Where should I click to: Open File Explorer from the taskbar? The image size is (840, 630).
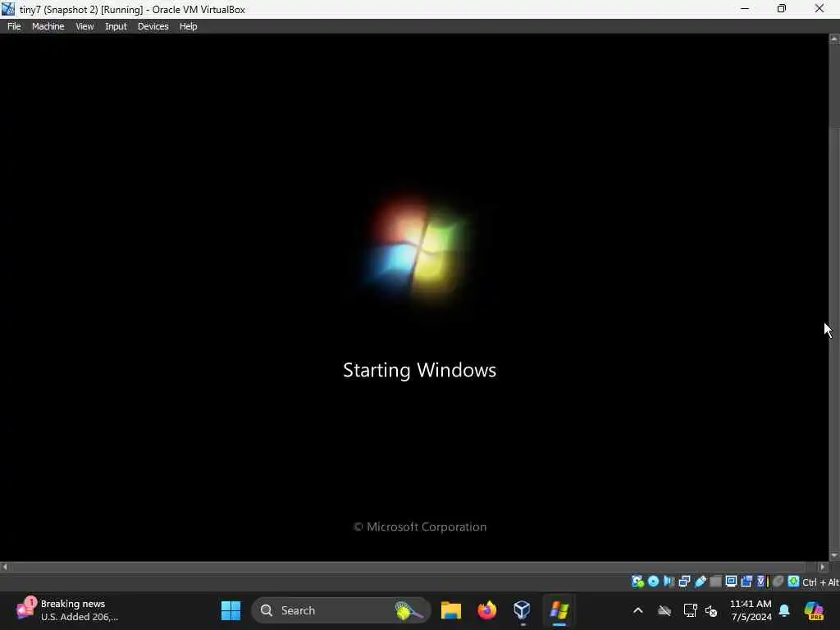[x=451, y=610]
